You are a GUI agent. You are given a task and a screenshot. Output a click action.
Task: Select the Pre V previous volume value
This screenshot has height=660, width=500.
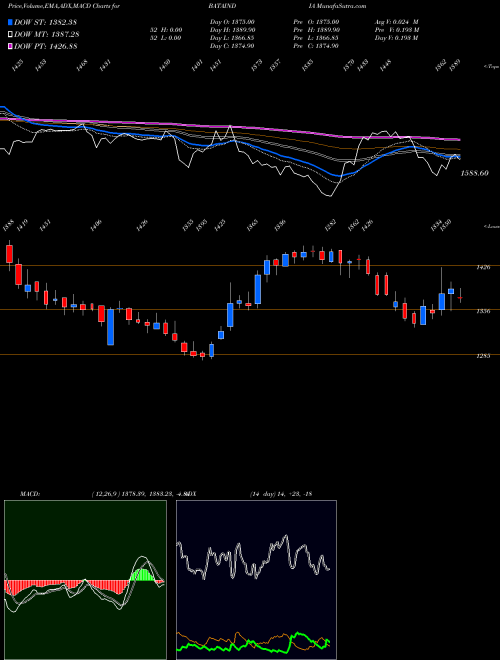[x=408, y=30]
